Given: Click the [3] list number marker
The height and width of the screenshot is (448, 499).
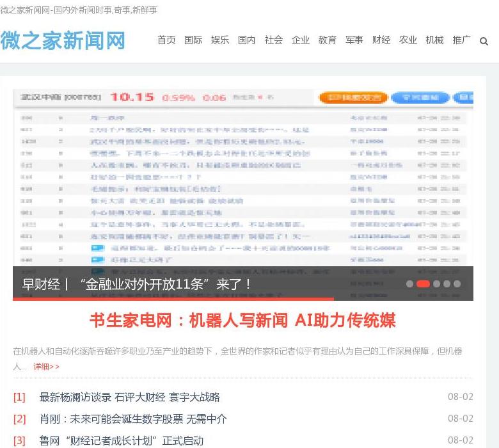Looking at the screenshot, I should coord(19,441).
